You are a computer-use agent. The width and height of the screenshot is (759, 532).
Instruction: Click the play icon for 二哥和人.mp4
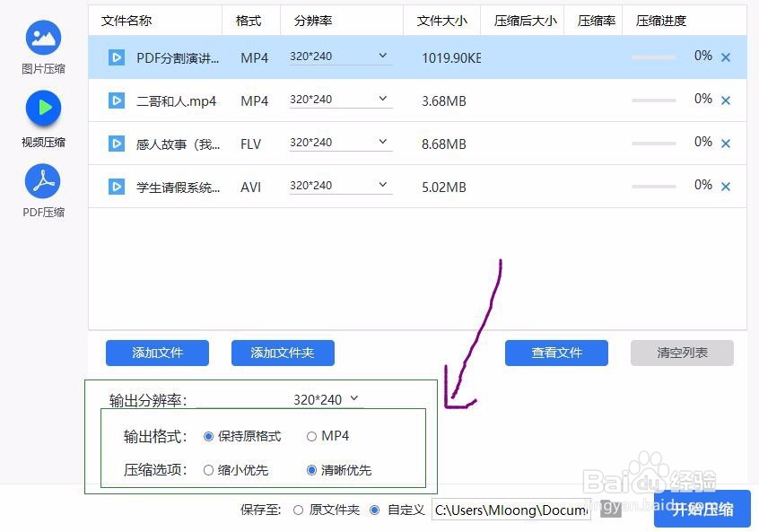[x=117, y=100]
